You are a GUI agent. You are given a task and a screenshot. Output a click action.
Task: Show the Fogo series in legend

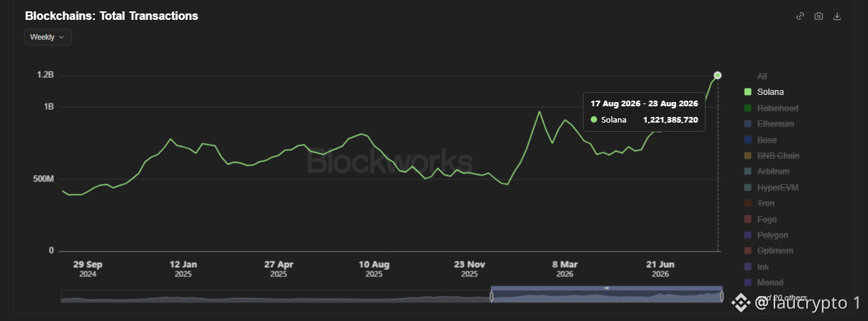pos(760,220)
